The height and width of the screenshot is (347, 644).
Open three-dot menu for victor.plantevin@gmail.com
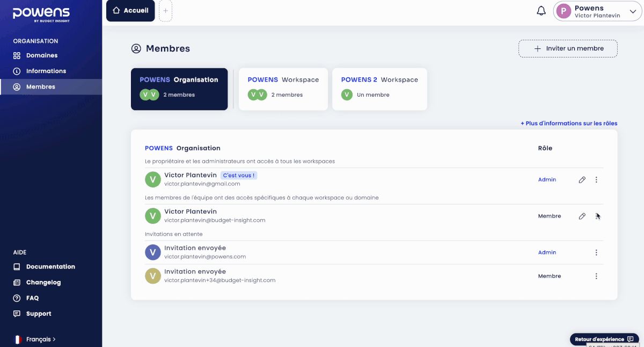point(596,180)
